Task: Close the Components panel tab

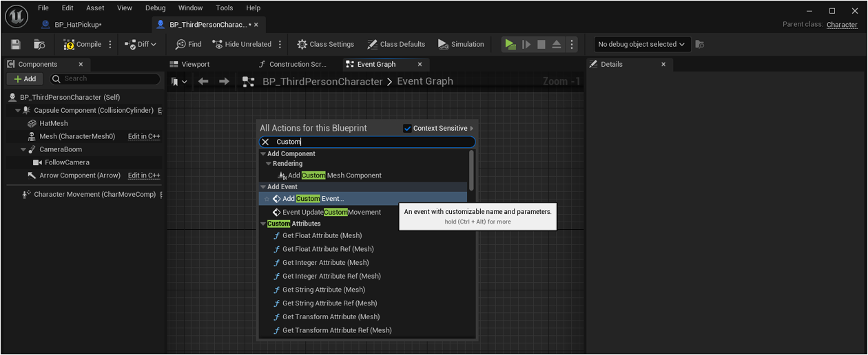Action: point(81,64)
